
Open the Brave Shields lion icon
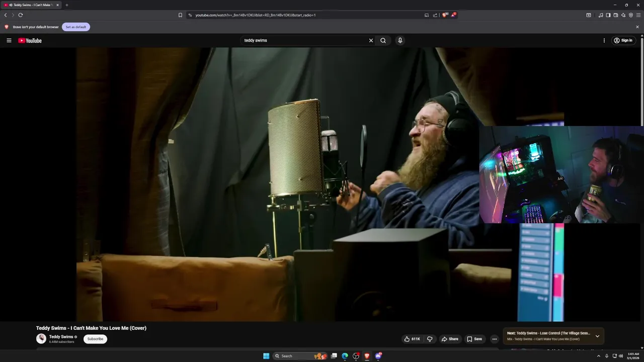445,15
